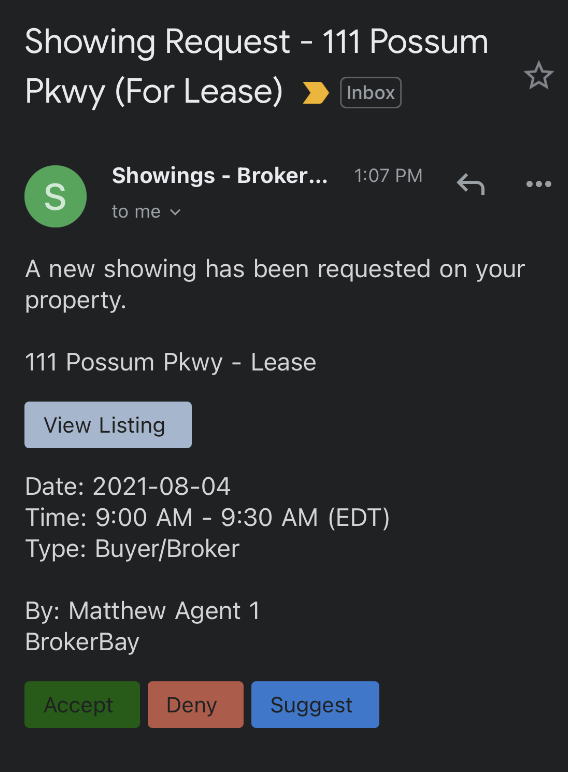Open the three-dot more options menu
568x772 pixels.
pos(538,184)
